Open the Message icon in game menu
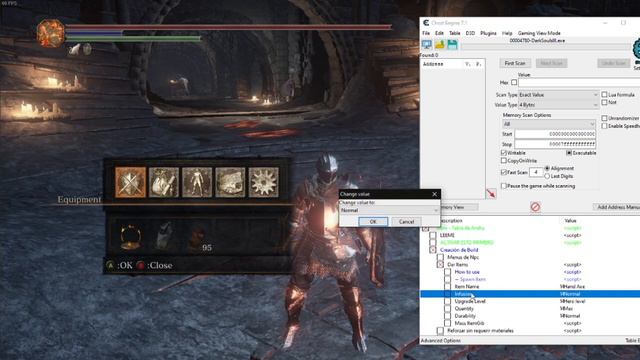The width and height of the screenshot is (640, 360). [230, 182]
